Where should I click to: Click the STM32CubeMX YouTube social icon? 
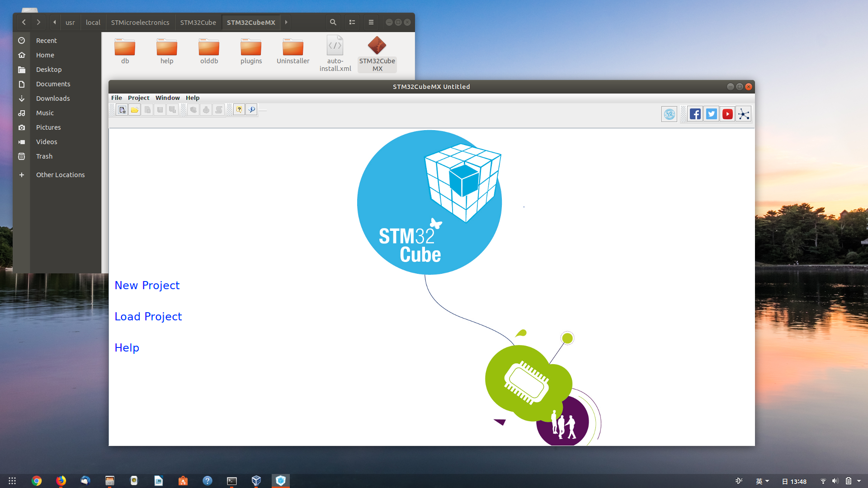point(727,114)
